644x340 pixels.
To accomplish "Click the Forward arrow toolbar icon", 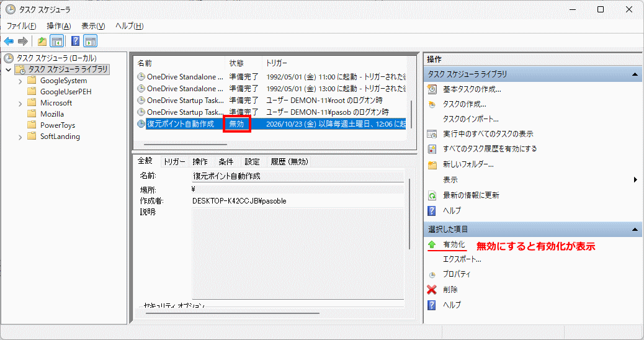I will click(23, 41).
